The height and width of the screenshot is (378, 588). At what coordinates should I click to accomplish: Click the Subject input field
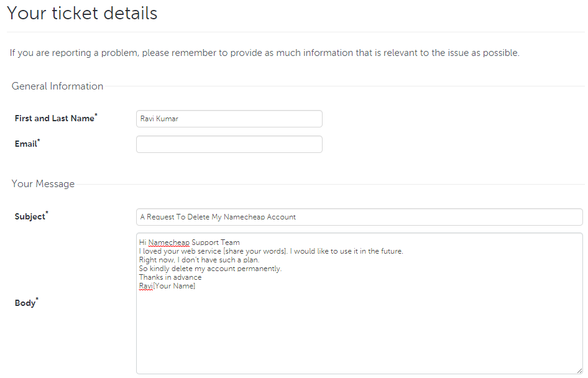coord(359,217)
